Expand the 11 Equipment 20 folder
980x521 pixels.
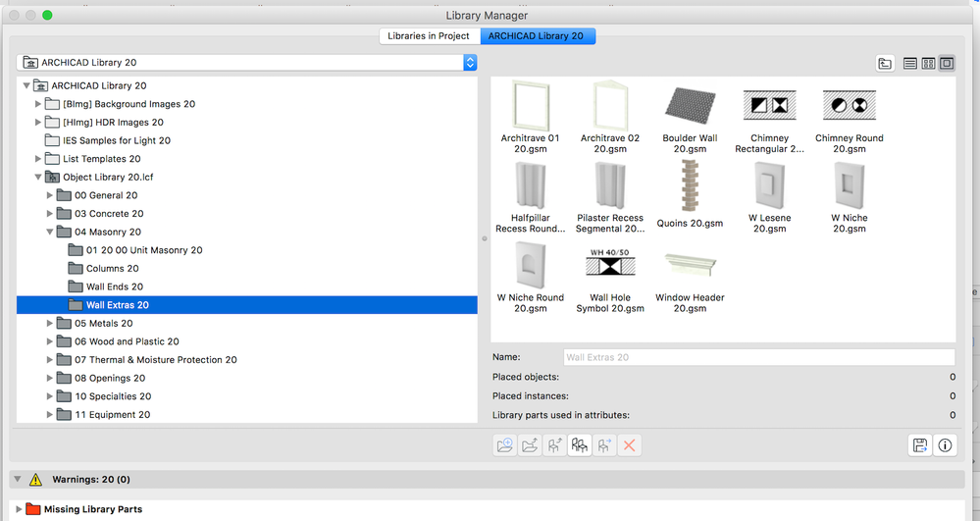[50, 414]
